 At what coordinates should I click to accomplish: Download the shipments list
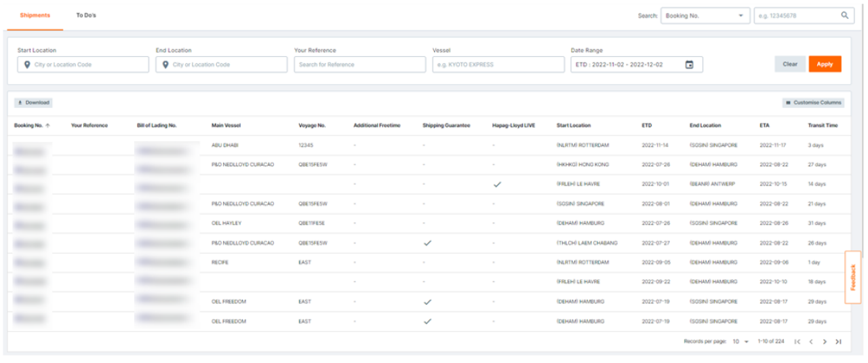(x=33, y=102)
